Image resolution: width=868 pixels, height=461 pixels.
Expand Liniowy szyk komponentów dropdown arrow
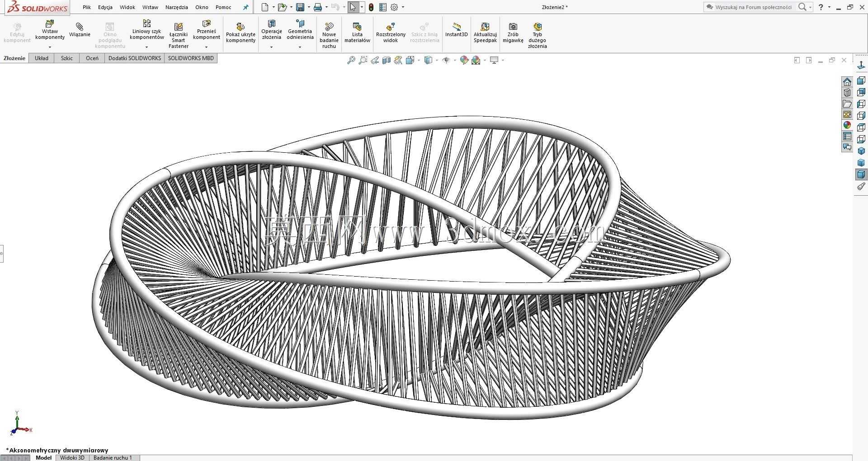pos(146,47)
